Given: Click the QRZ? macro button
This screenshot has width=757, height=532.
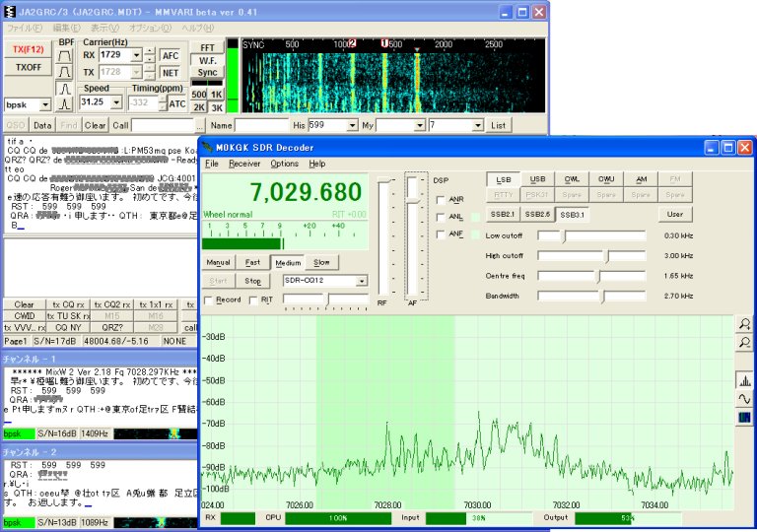Looking at the screenshot, I should click(112, 327).
